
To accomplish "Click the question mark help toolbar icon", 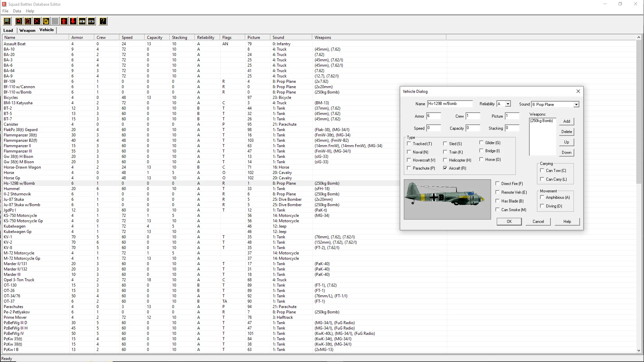I will tap(103, 21).
